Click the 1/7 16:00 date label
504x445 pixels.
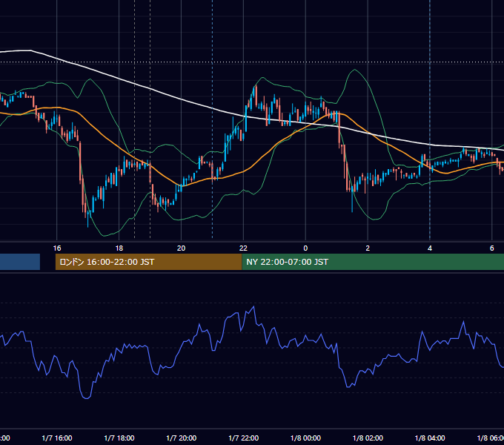57,438
